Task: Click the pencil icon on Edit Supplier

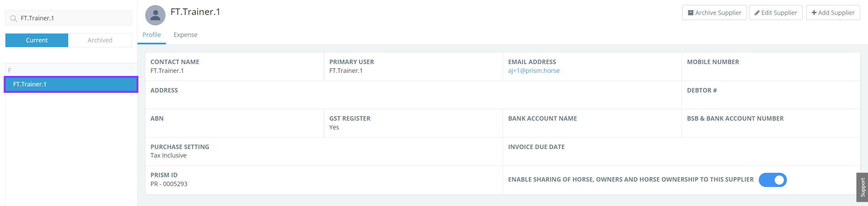Action: click(757, 13)
